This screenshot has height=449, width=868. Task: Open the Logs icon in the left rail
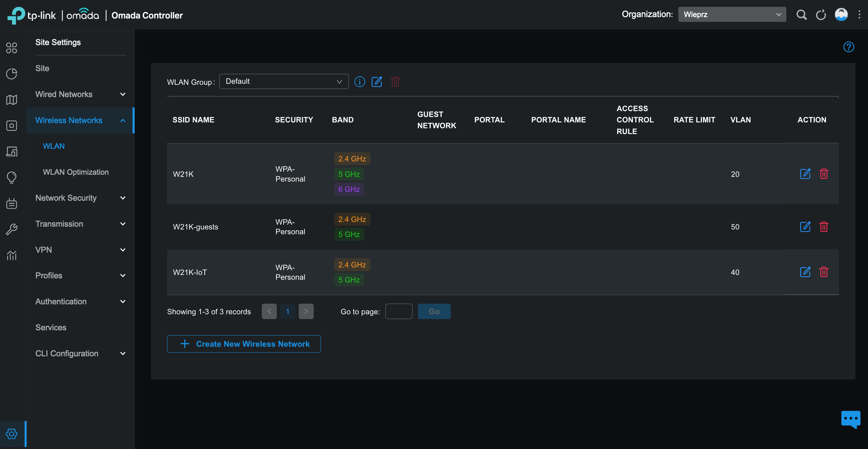[x=12, y=203]
